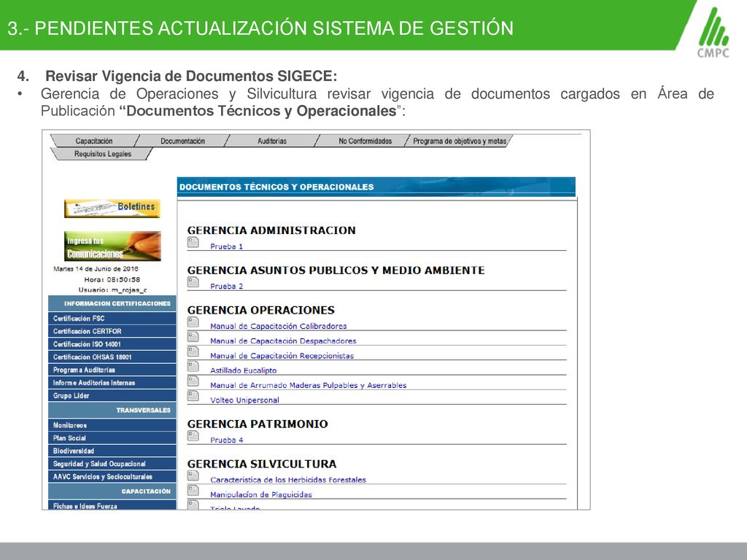The image size is (747, 560).
Task: Open the Prueba 4 document link
Action: coord(226,440)
